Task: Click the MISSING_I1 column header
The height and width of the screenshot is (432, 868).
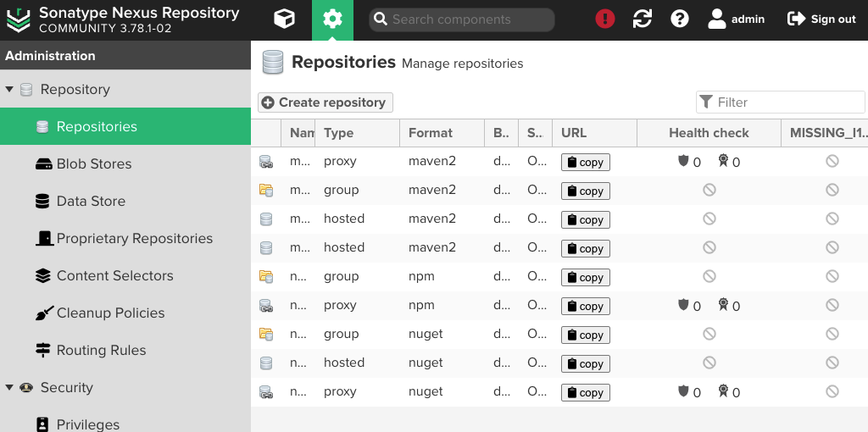Action: 825,133
